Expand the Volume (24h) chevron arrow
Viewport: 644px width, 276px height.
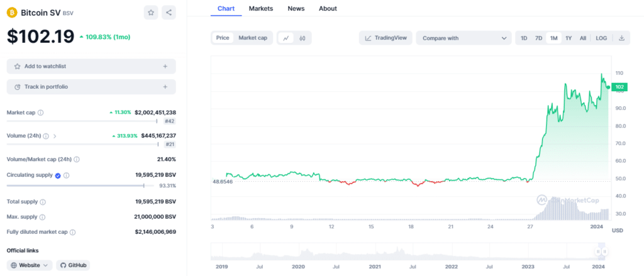[55, 136]
